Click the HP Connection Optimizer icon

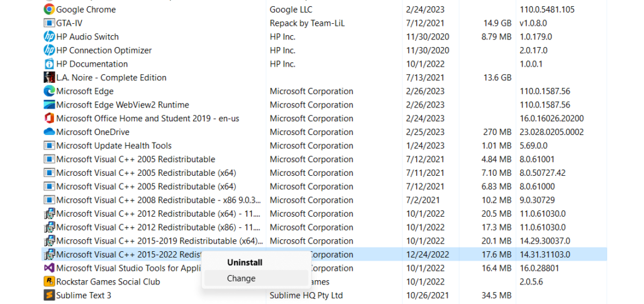coord(49,50)
